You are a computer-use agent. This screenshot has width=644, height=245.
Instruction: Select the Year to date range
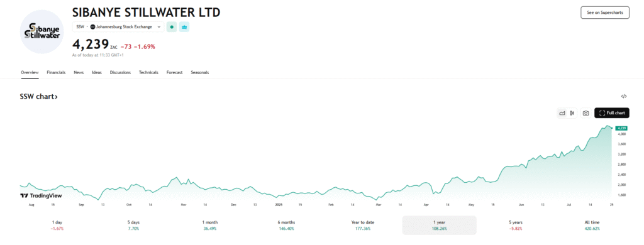point(363,226)
